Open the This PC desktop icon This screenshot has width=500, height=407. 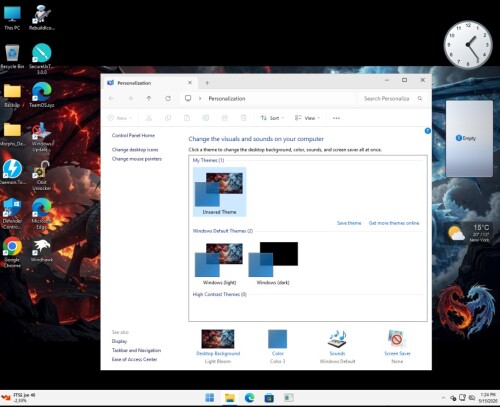point(12,18)
